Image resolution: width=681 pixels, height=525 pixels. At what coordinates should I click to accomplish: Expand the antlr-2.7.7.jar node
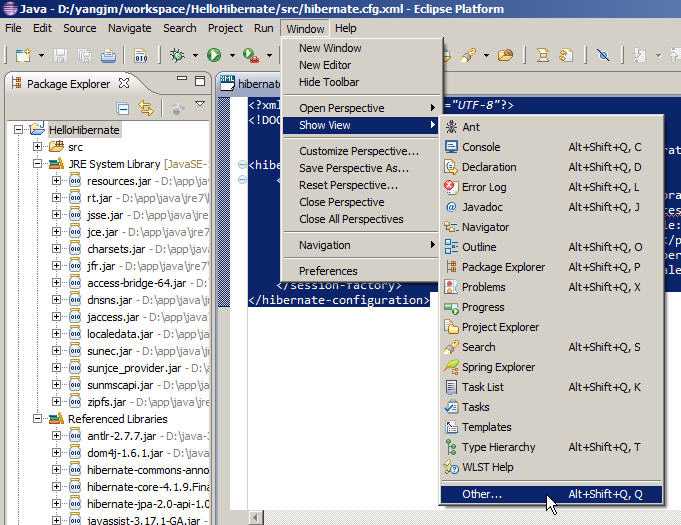coord(56,435)
